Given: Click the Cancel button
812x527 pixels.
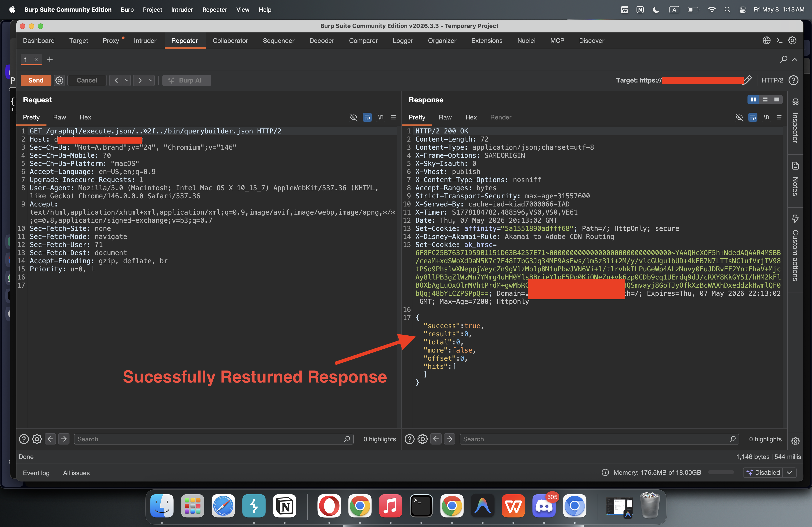Looking at the screenshot, I should pos(87,80).
